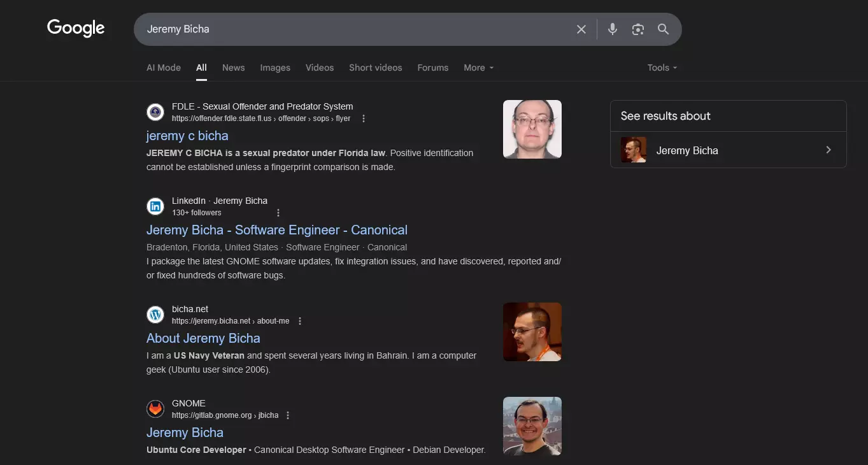Open the GNOME result thumbnail photo

pyautogui.click(x=532, y=426)
